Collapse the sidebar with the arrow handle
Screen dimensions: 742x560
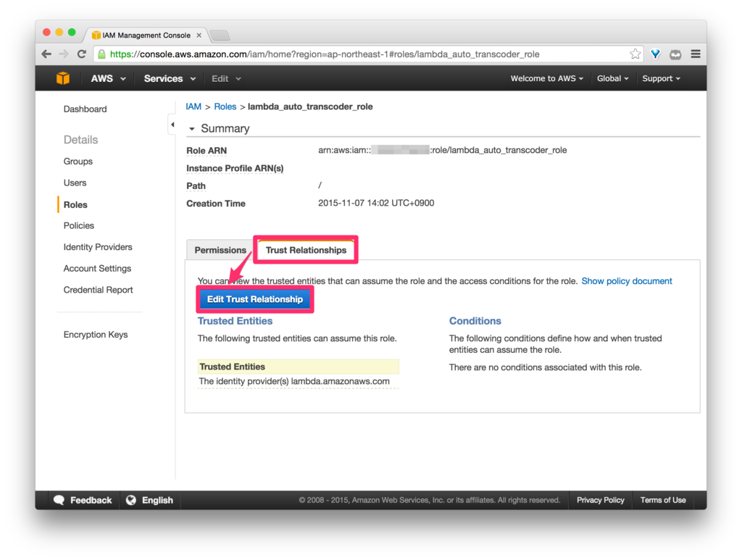coord(172,125)
